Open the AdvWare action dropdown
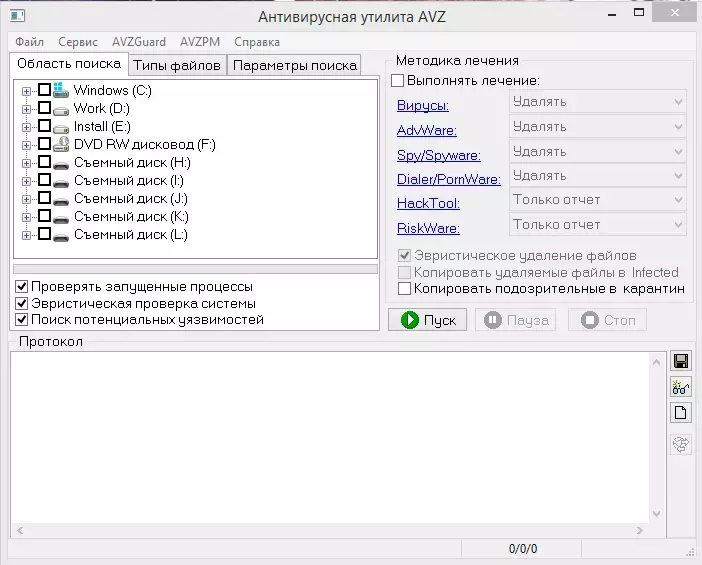This screenshot has width=702, height=565. pos(598,127)
